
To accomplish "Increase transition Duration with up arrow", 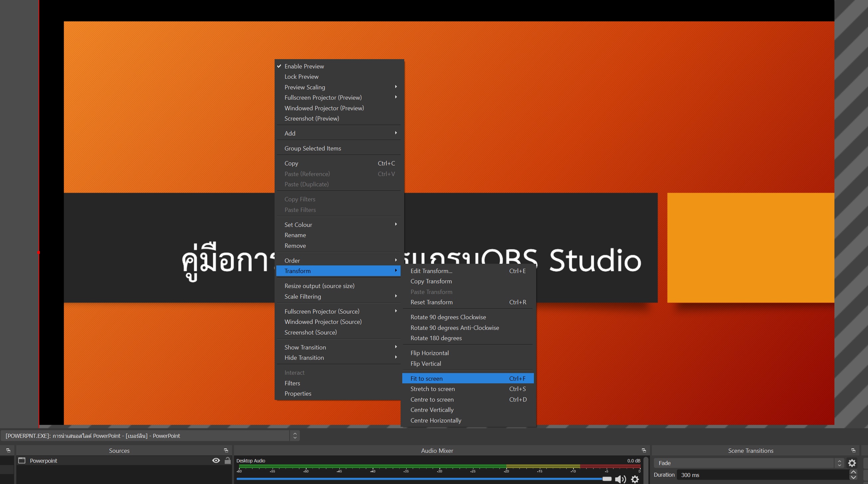I will point(853,472).
